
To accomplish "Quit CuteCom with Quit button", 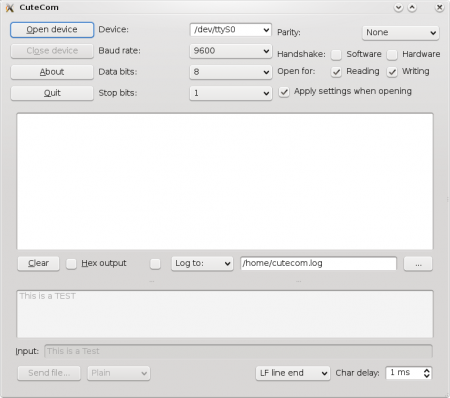I will pos(52,93).
